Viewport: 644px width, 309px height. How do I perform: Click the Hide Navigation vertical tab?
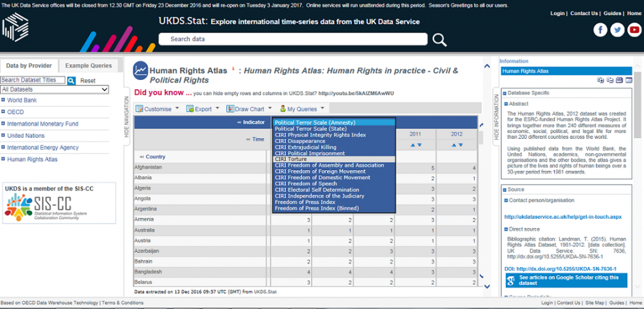click(126, 117)
